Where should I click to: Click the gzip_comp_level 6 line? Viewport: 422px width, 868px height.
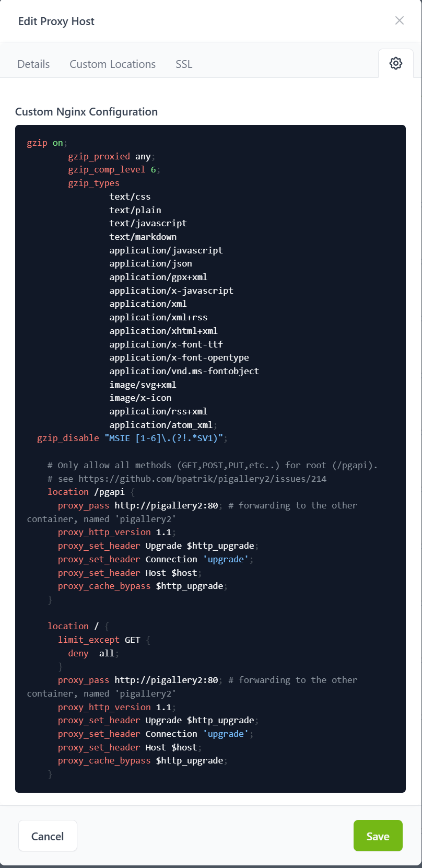click(x=112, y=170)
